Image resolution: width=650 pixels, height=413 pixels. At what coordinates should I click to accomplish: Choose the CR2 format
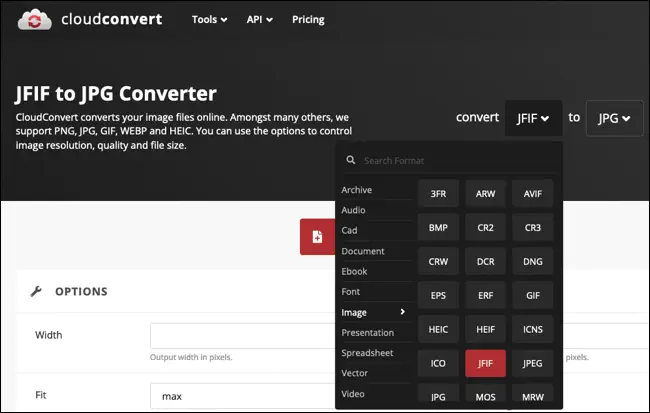[x=485, y=228]
